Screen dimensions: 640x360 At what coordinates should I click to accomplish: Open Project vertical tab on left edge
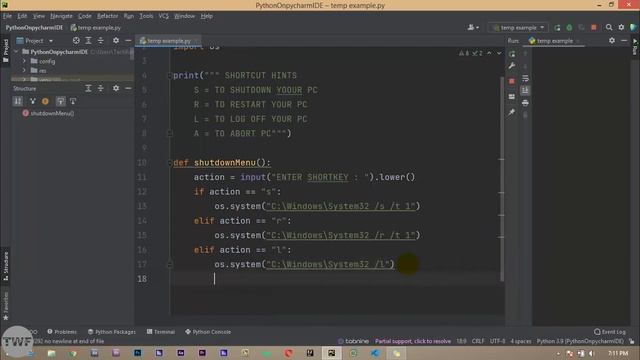tap(5, 50)
